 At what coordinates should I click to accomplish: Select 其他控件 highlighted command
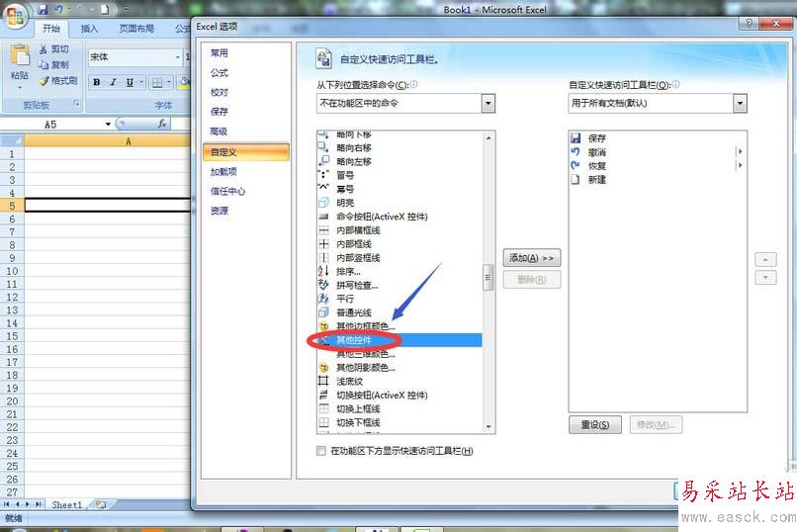[399, 340]
